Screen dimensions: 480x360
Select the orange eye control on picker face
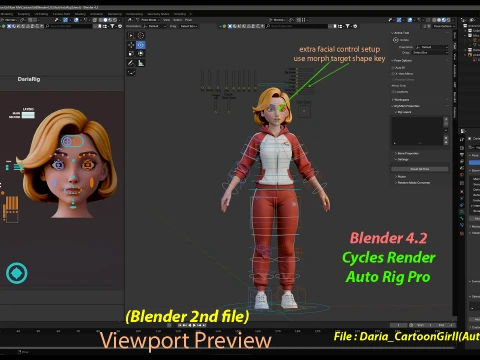(88, 164)
